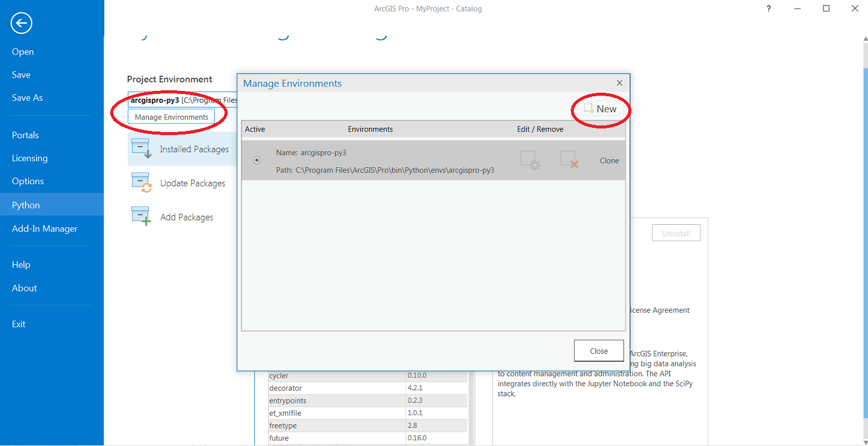Minimize the ArcGIS Pro window
868x446 pixels.
click(798, 8)
